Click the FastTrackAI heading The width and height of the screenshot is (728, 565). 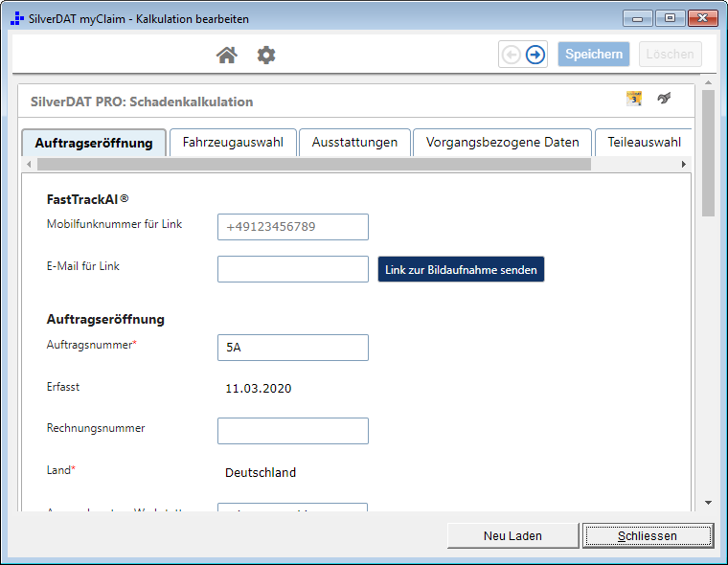tap(88, 199)
